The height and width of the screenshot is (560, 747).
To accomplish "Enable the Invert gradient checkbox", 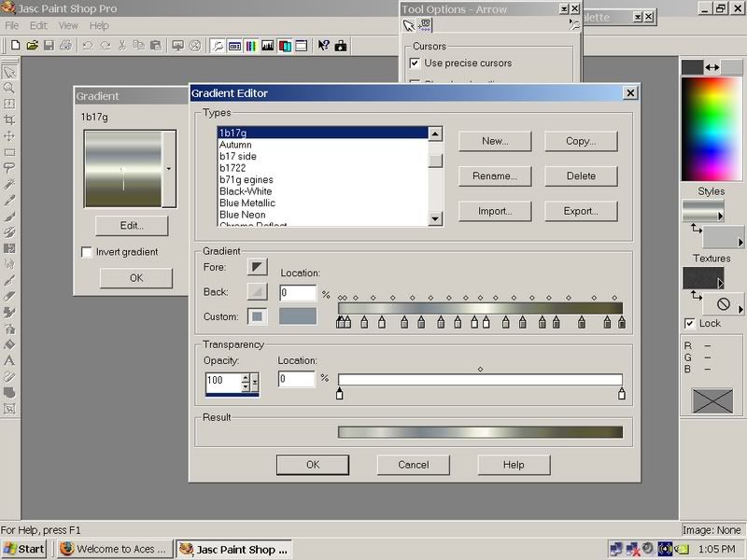I will pyautogui.click(x=86, y=252).
